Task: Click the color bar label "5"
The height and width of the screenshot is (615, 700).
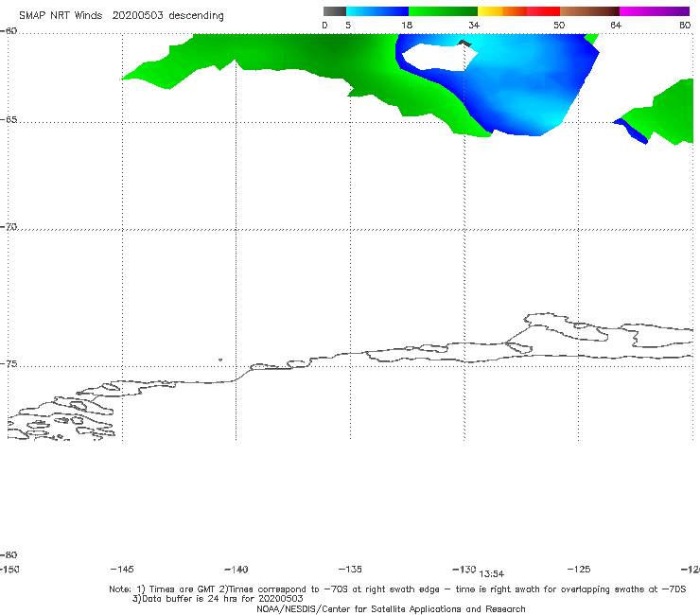Action: click(x=348, y=25)
